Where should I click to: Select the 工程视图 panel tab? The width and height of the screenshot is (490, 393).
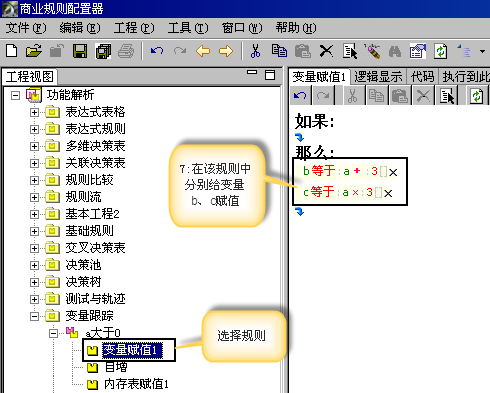[30, 77]
